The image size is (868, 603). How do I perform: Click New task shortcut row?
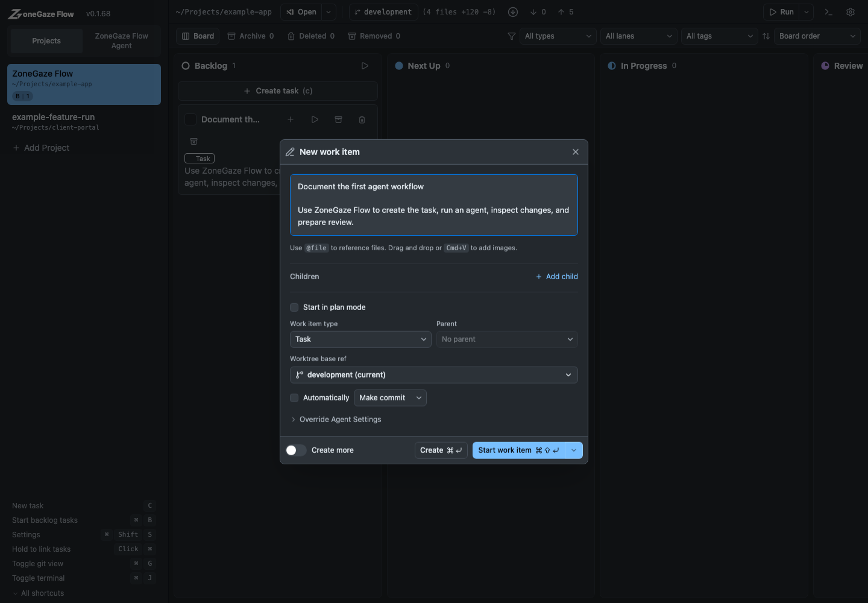[x=83, y=506]
